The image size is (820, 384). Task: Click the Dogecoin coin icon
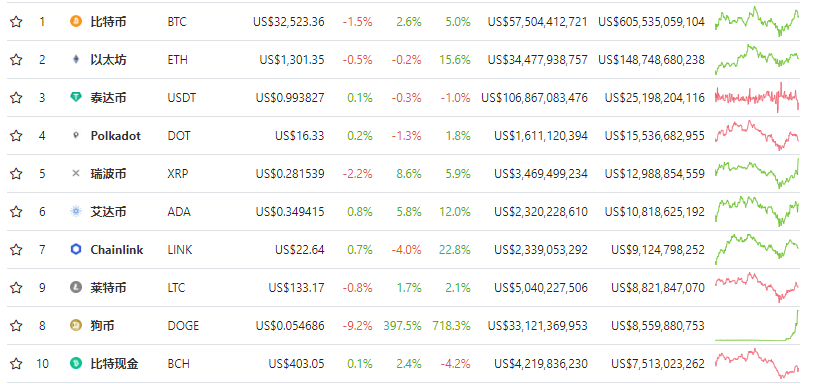76,325
